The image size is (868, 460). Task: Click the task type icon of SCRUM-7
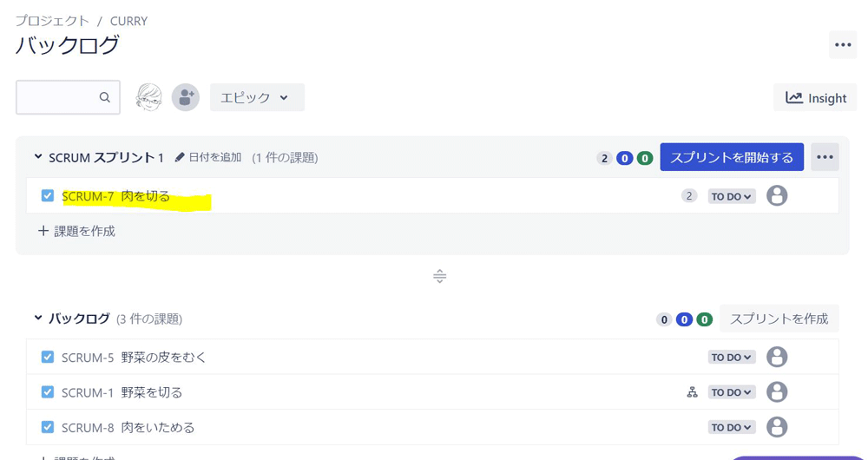point(48,195)
